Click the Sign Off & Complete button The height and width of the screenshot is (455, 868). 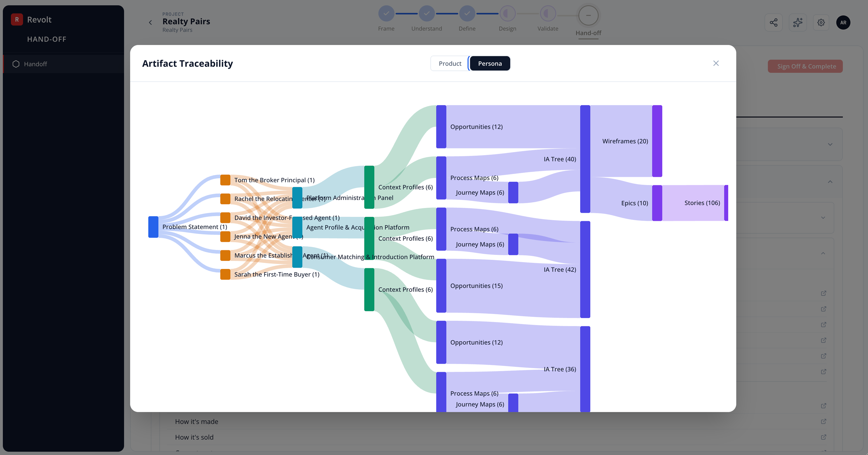(805, 66)
